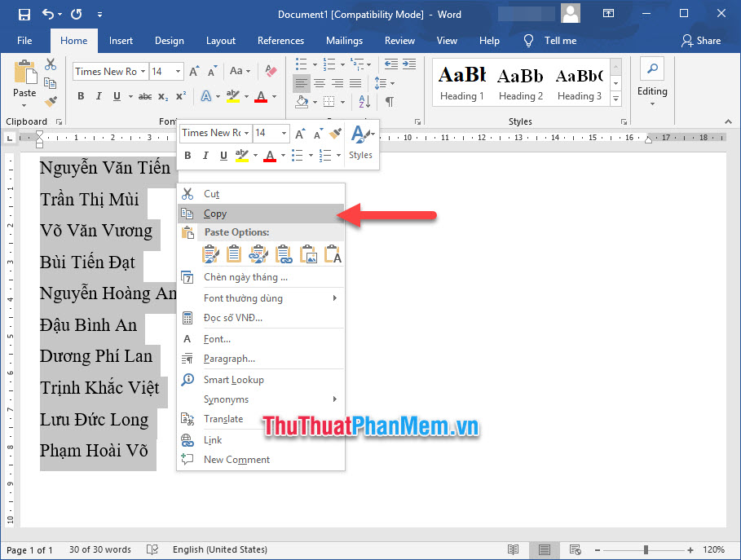Apply yellow text highlight from the mini toolbar
Image resolution: width=741 pixels, height=560 pixels.
[240, 155]
